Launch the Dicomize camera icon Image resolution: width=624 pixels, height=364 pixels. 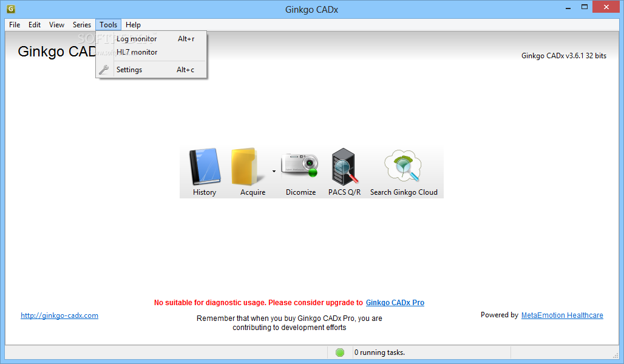pos(300,164)
